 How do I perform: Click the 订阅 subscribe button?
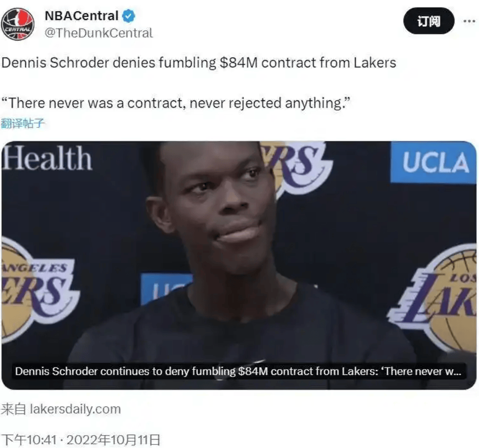429,21
